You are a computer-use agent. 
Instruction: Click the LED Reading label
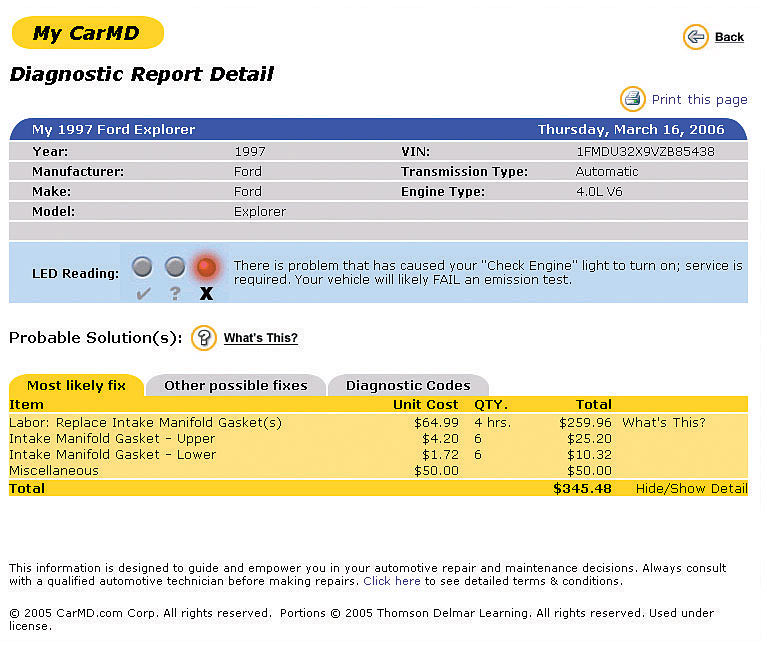75,273
